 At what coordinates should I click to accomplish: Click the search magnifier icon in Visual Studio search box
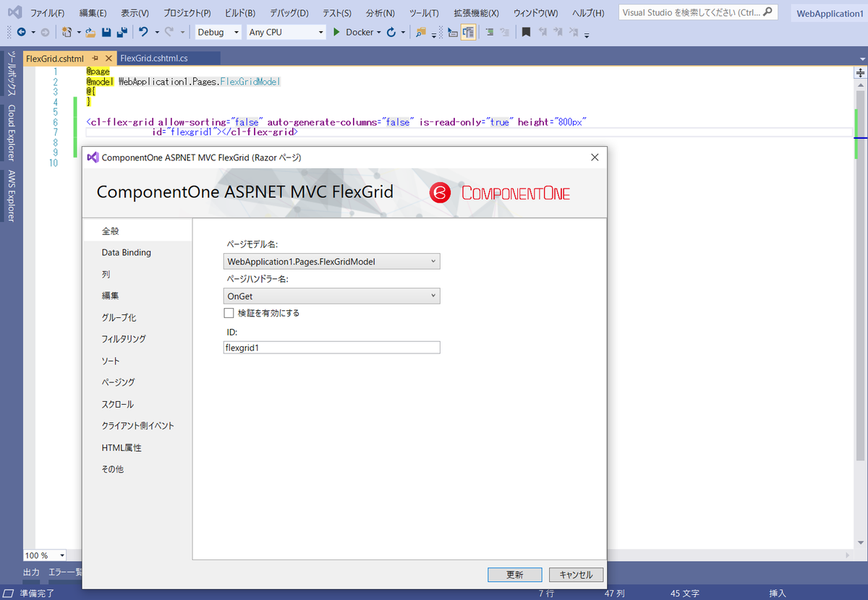click(767, 12)
